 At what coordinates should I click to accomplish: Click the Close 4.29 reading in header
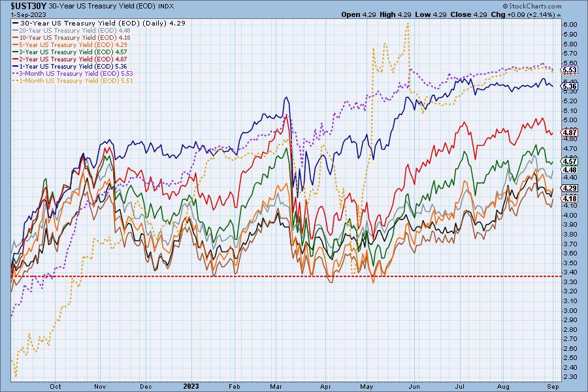(x=468, y=14)
